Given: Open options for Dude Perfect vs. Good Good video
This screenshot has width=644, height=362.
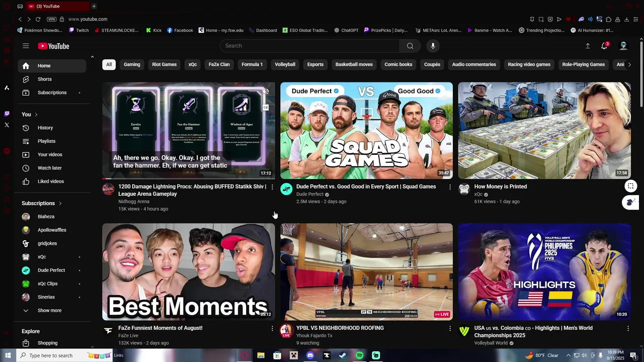Looking at the screenshot, I should 450,187.
